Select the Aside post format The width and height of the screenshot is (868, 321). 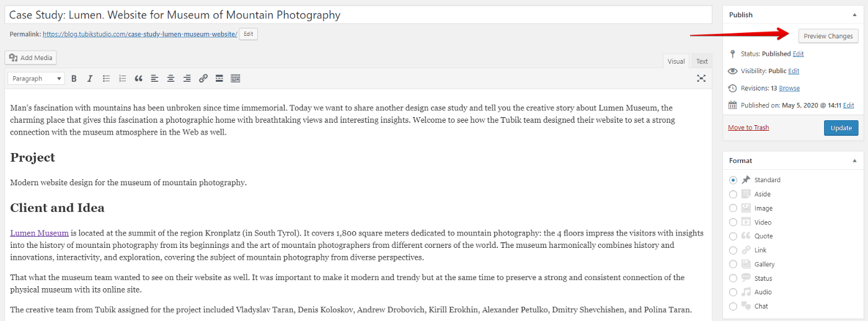tap(733, 194)
